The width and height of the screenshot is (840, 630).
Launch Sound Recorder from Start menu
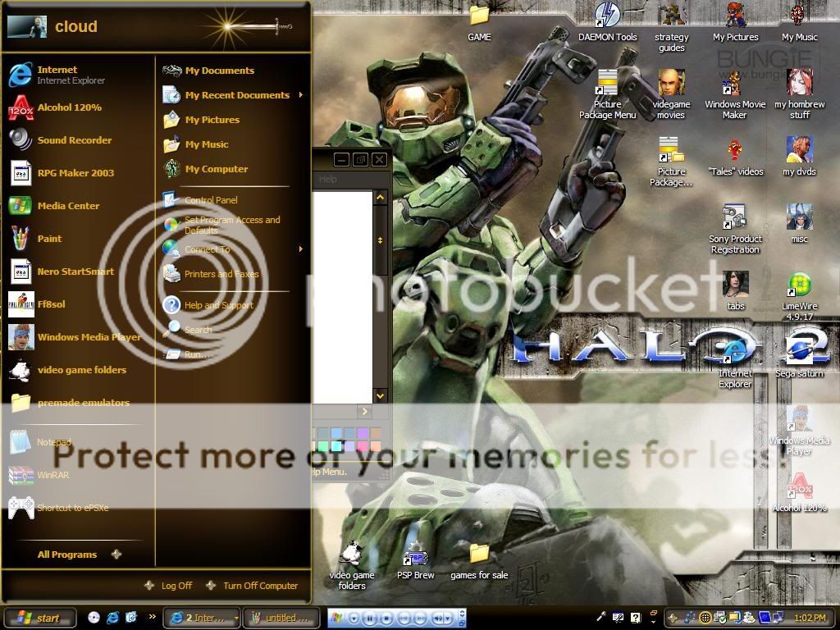pos(74,140)
